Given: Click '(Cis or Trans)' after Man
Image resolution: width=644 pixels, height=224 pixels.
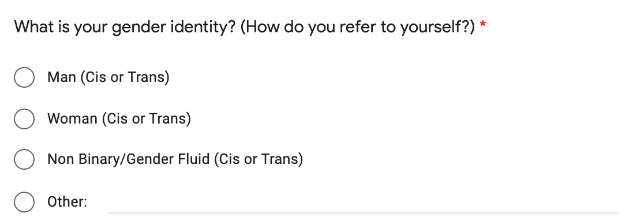Looking at the screenshot, I should 125,77.
